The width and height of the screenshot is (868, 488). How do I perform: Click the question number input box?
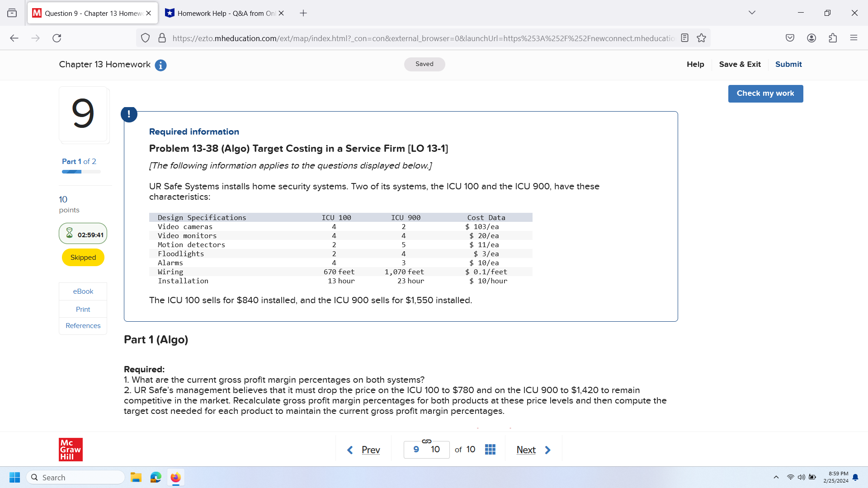click(426, 450)
